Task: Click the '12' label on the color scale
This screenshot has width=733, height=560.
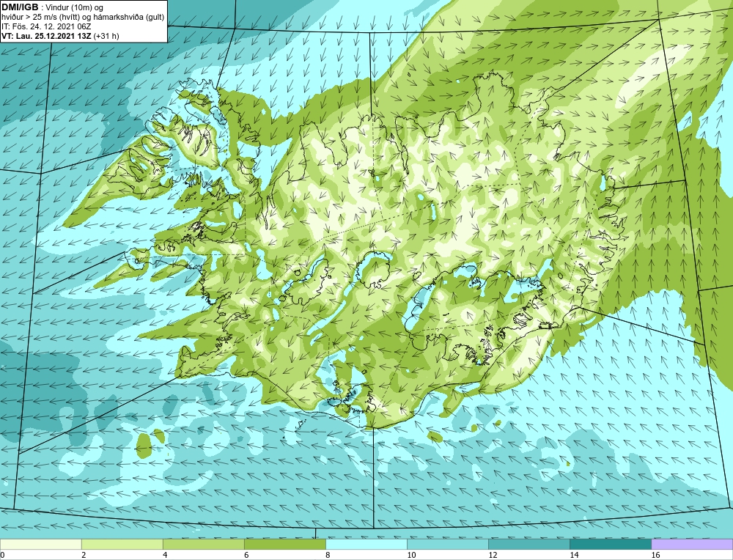Action: 493,555
